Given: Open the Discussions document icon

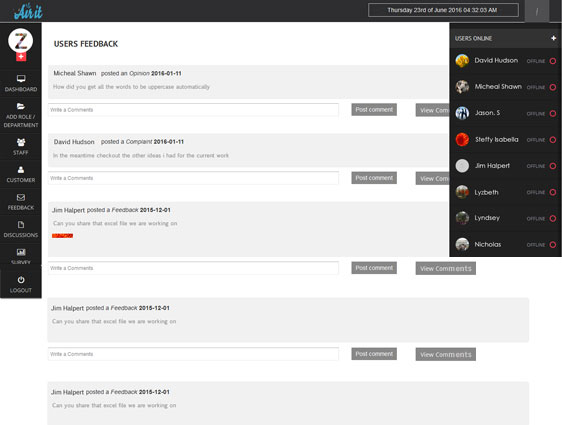Looking at the screenshot, I should (21, 225).
